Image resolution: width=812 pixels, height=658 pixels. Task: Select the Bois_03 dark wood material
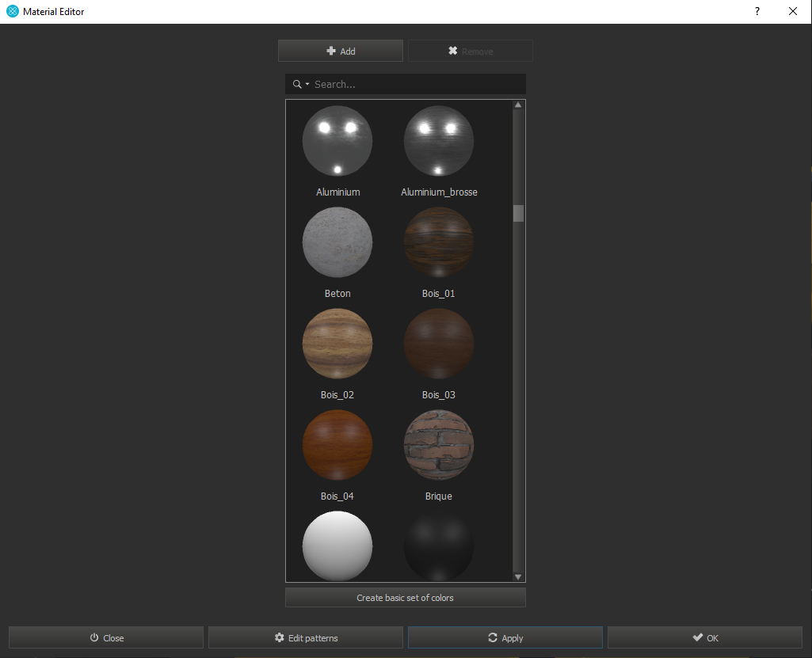439,344
